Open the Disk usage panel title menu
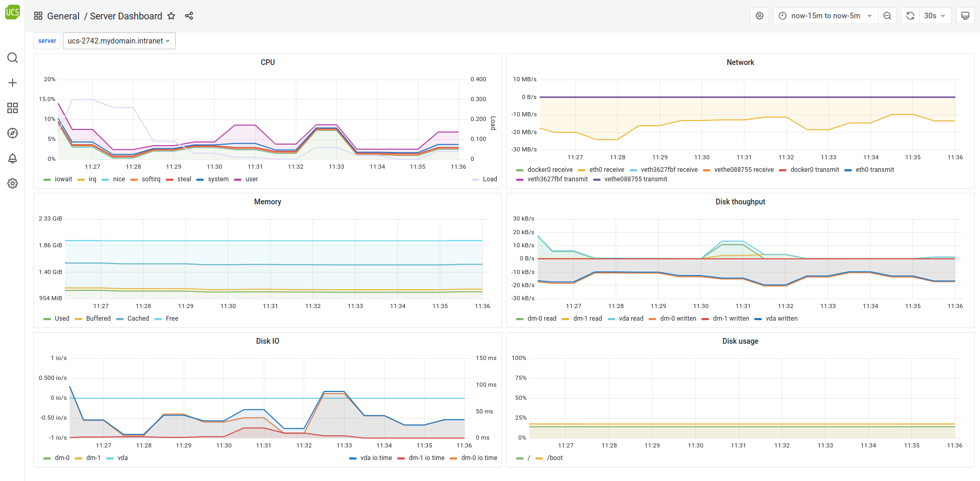This screenshot has width=980, height=481. pos(740,341)
